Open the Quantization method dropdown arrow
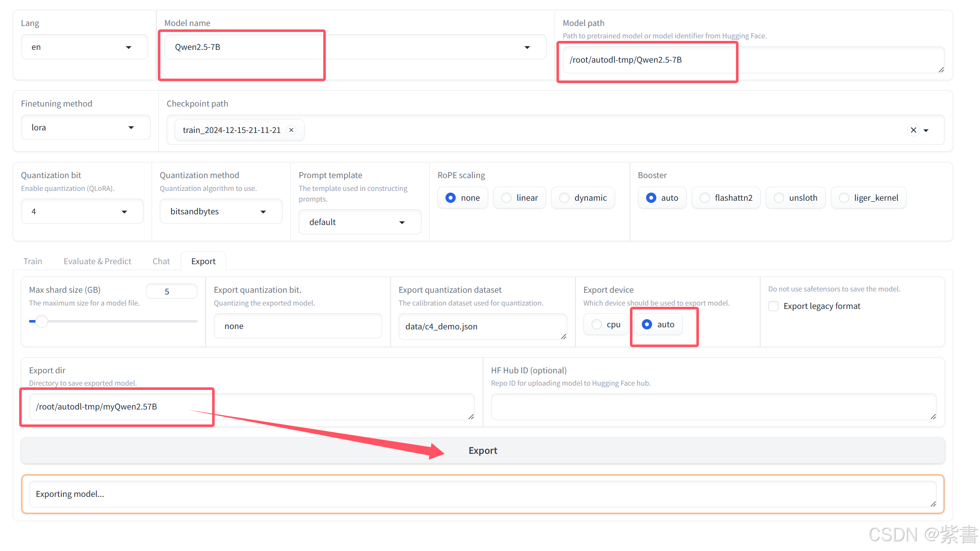The image size is (980, 551). click(x=263, y=212)
